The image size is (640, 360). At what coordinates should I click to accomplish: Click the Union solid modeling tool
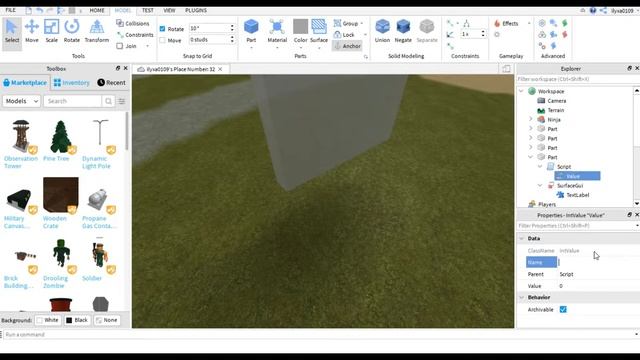382,31
